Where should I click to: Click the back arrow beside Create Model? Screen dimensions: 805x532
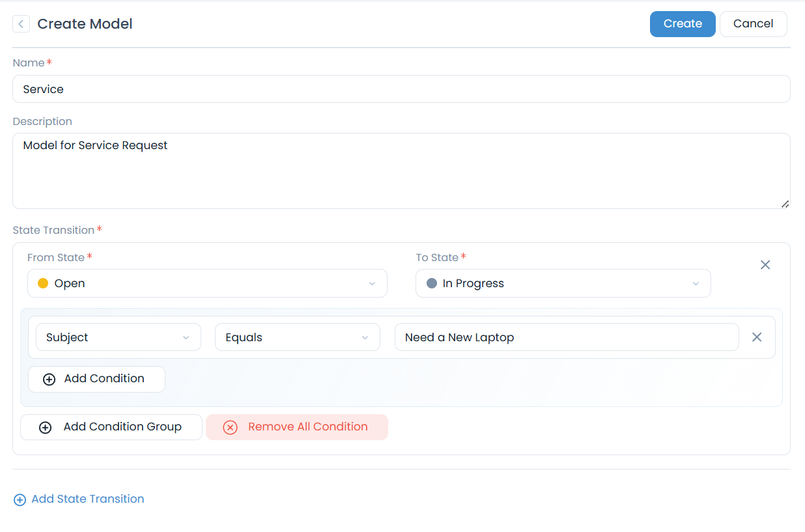click(21, 24)
